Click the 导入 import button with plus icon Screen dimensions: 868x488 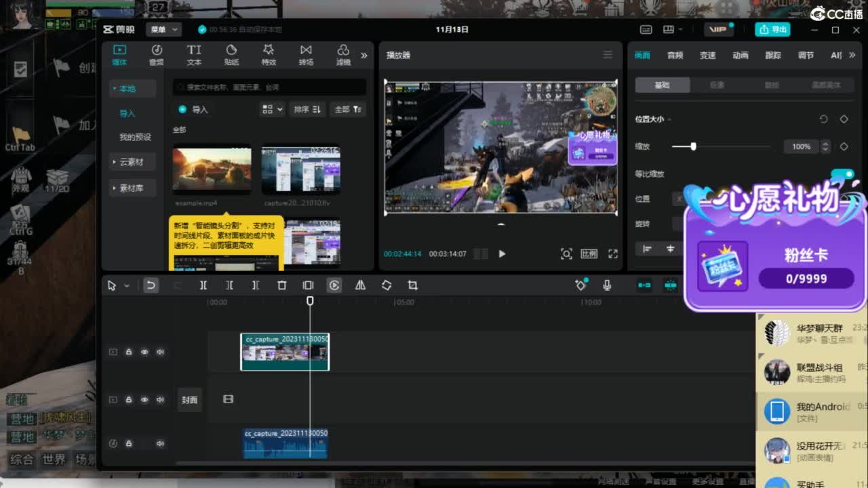pyautogui.click(x=193, y=109)
